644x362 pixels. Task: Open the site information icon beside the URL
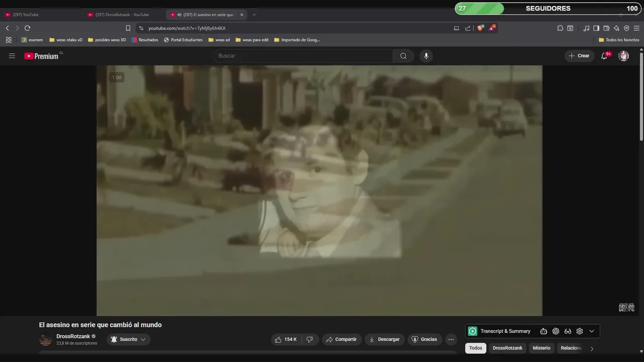point(141,28)
